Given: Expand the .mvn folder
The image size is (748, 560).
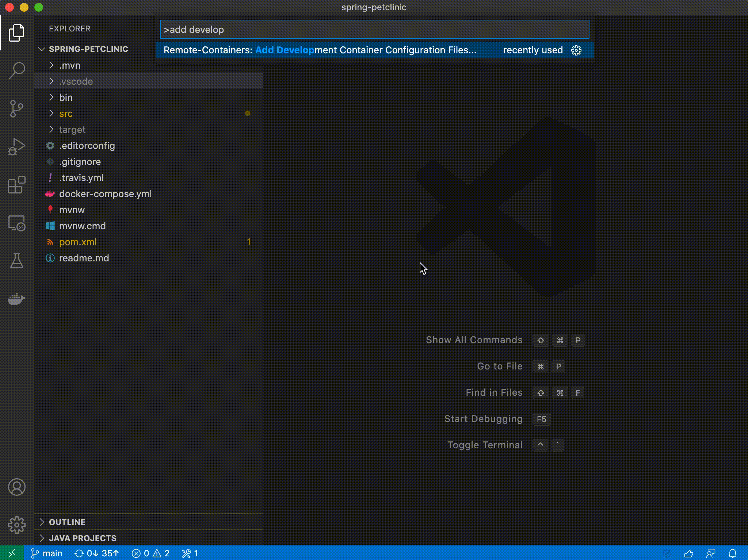Looking at the screenshot, I should 70,65.
